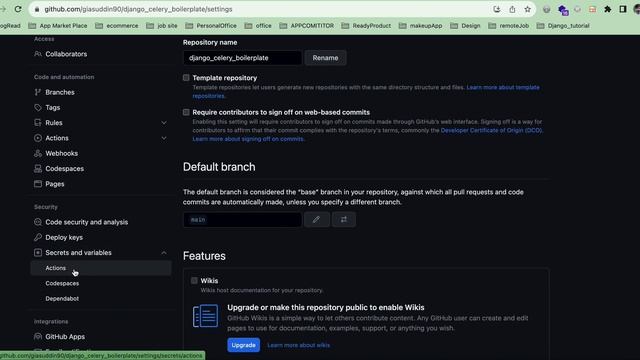Click the Secrets and variables asterisk icon
The height and width of the screenshot is (360, 640).
click(x=38, y=253)
